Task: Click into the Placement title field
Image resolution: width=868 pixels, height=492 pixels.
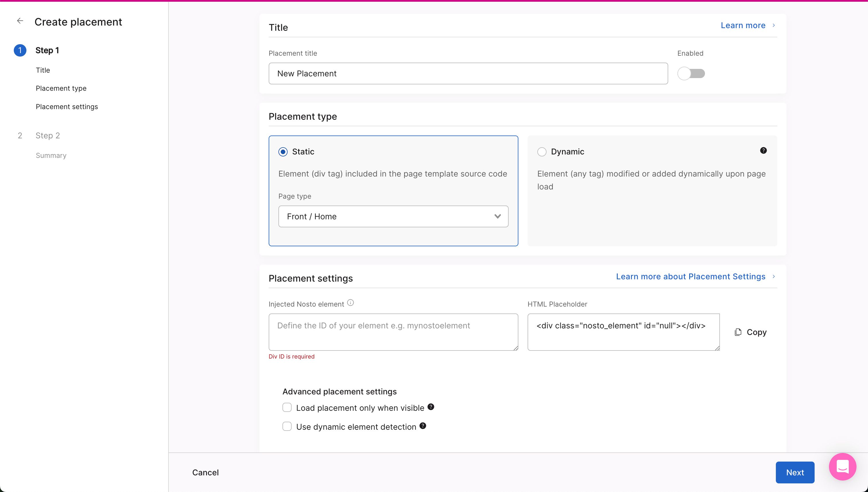Action: point(468,74)
